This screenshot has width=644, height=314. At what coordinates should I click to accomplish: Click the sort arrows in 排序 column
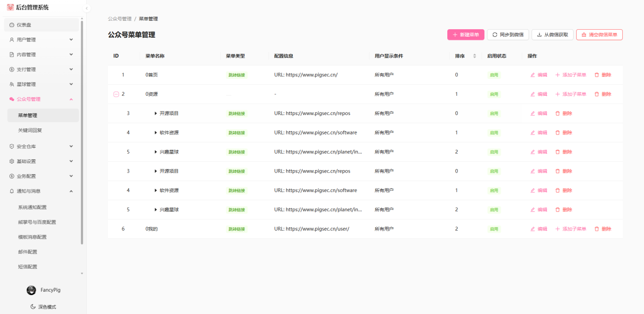475,56
